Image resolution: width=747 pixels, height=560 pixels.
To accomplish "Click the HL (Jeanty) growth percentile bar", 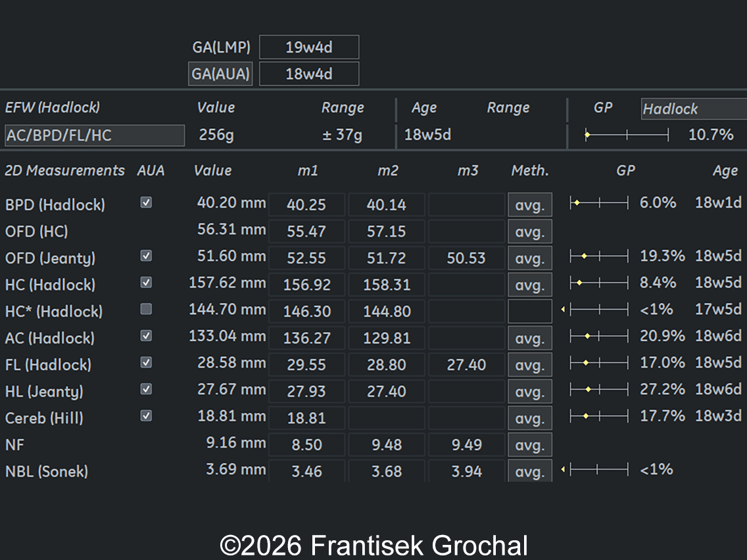I will coord(599,390).
